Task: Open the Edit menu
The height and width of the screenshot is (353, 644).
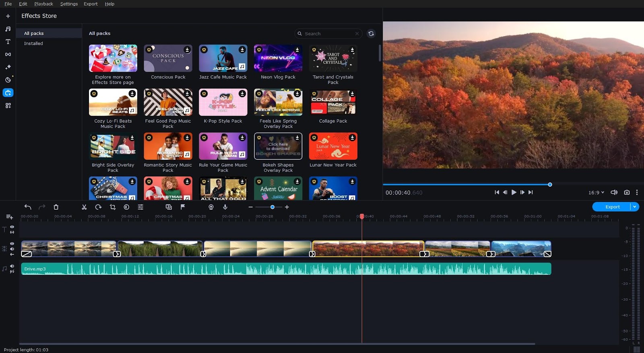Action: click(x=23, y=4)
